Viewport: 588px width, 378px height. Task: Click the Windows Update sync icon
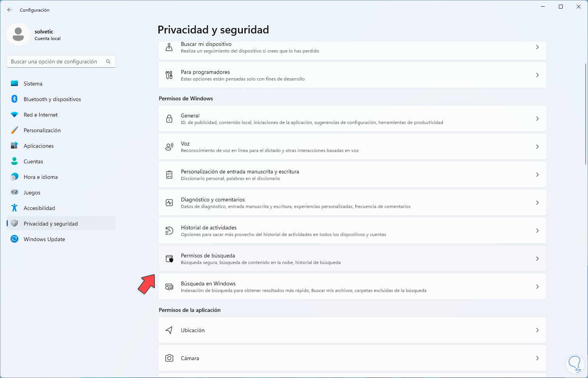[14, 239]
